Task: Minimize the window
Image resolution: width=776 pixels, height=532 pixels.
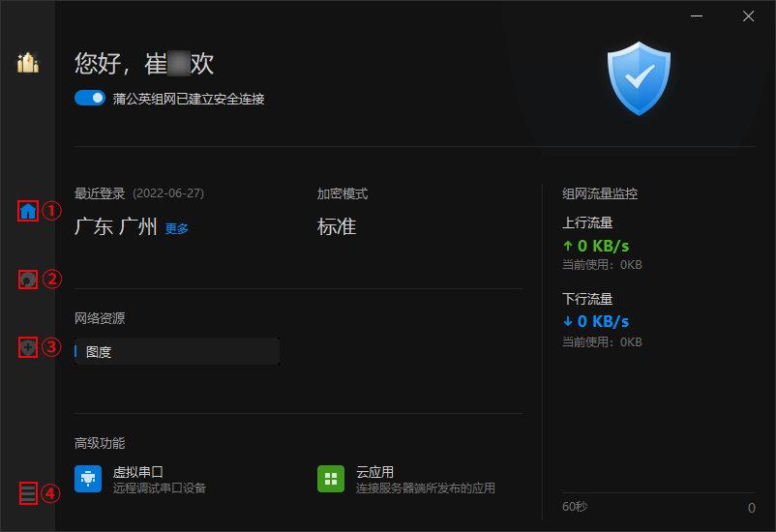Action: [x=697, y=15]
